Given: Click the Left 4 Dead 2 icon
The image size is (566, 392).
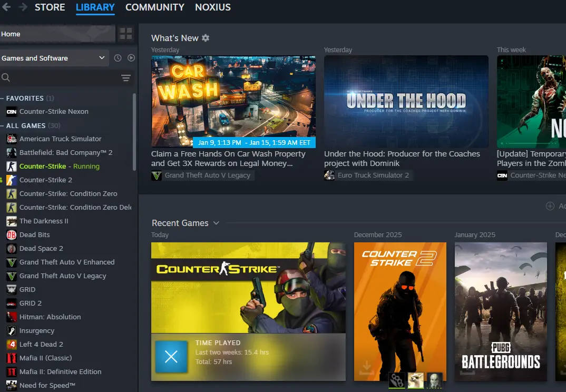Looking at the screenshot, I should [x=12, y=345].
